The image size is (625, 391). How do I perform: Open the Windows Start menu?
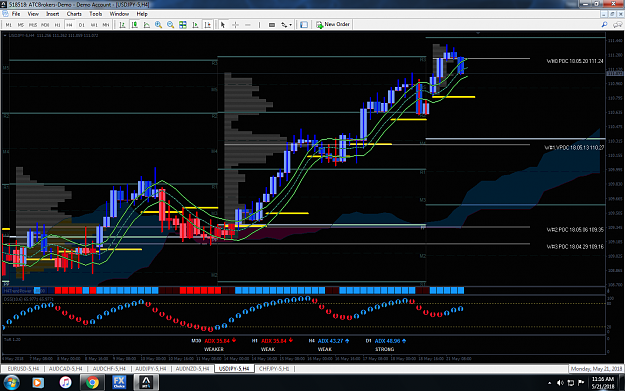click(11, 383)
